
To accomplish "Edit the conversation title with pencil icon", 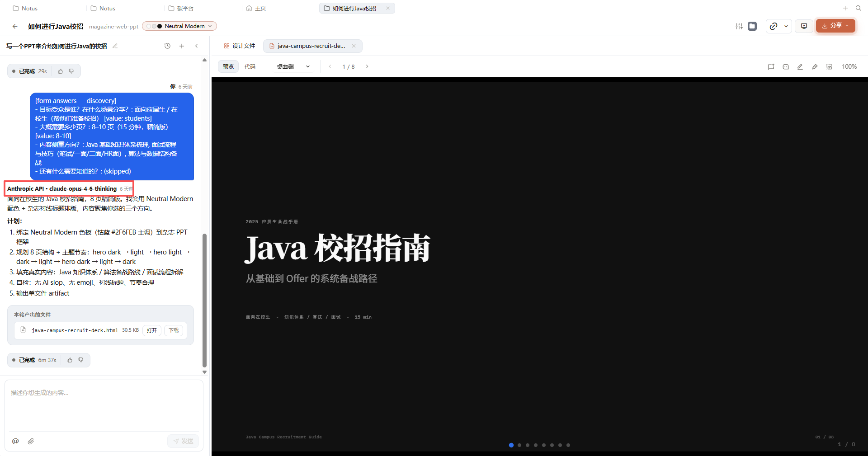I will point(115,46).
